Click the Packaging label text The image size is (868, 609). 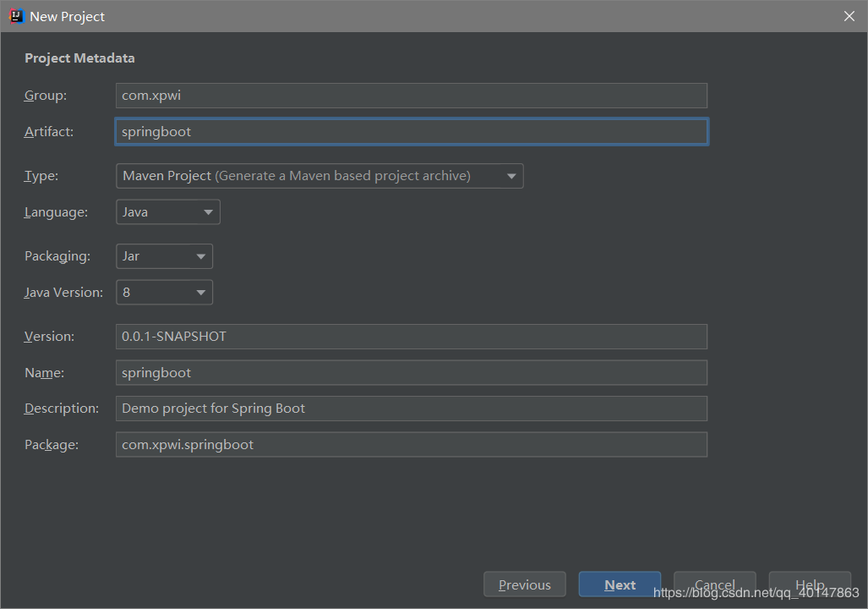(x=57, y=256)
